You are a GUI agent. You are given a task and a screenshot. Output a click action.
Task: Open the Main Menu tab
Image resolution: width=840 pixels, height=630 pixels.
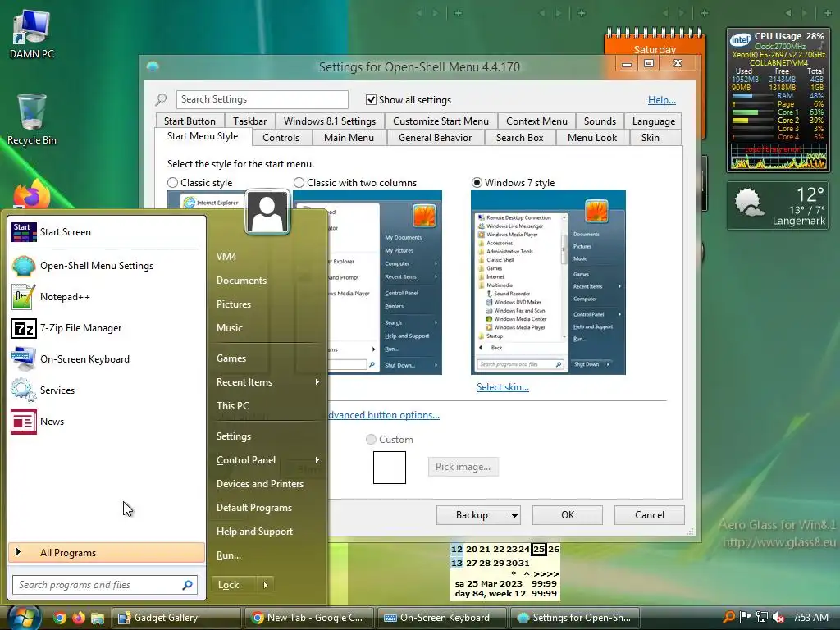click(x=349, y=138)
